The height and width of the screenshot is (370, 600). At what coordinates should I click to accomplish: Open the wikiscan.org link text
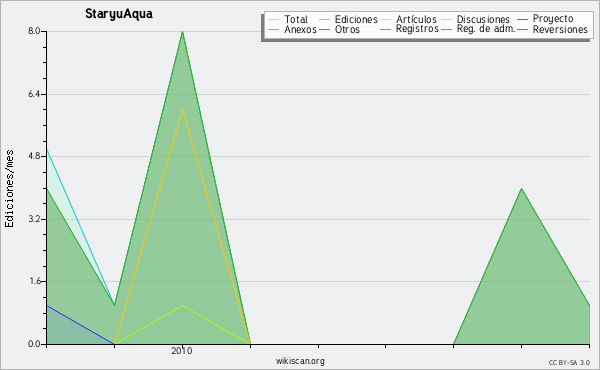point(300,361)
